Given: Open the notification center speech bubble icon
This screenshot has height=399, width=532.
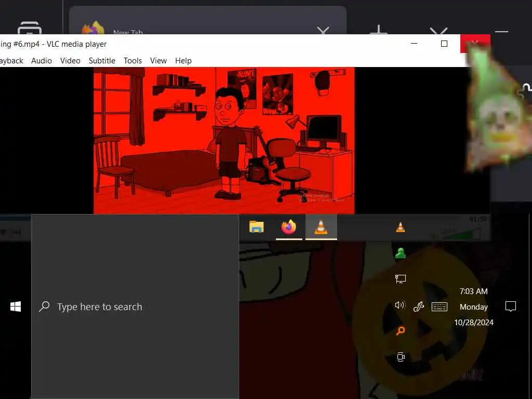Looking at the screenshot, I should [510, 307].
